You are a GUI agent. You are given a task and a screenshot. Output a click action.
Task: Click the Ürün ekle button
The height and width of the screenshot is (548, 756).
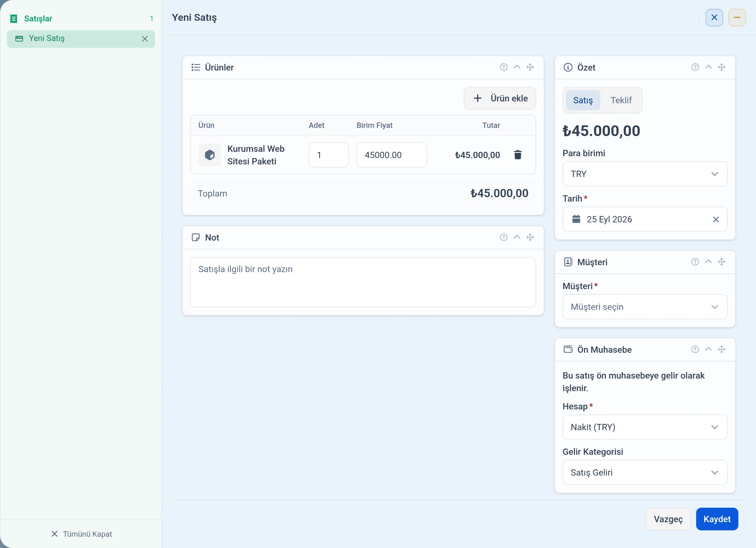[500, 98]
